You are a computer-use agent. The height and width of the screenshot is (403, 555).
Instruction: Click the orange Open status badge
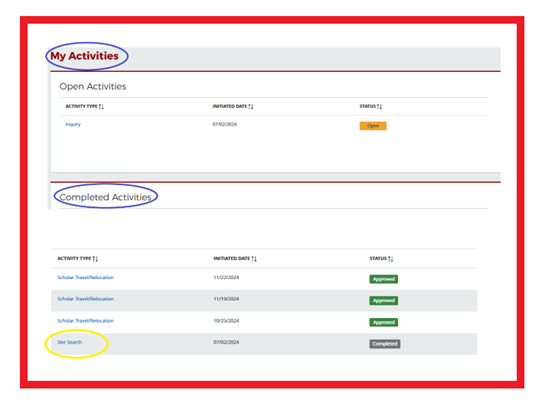(373, 126)
